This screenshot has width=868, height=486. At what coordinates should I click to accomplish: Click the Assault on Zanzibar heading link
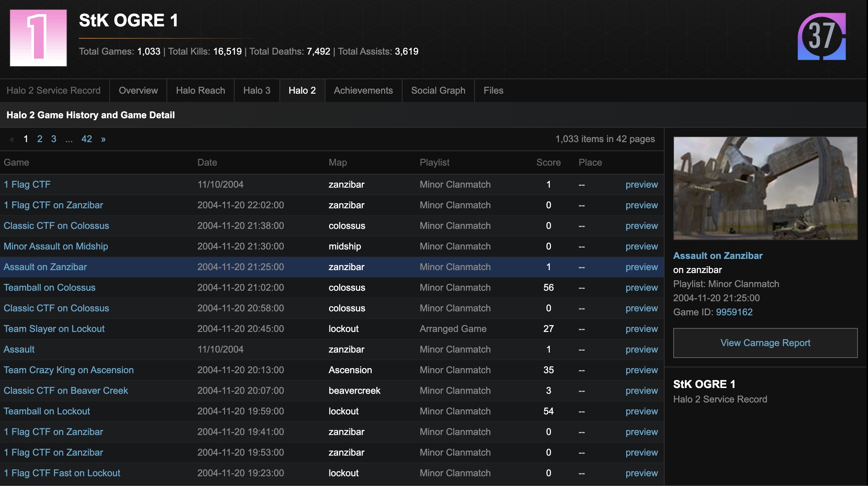(717, 256)
